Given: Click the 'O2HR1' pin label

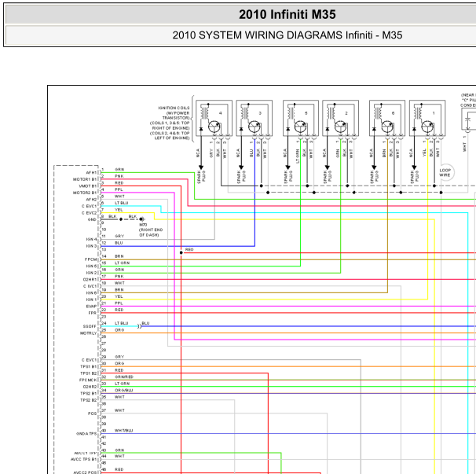Looking at the screenshot, I should point(90,280).
